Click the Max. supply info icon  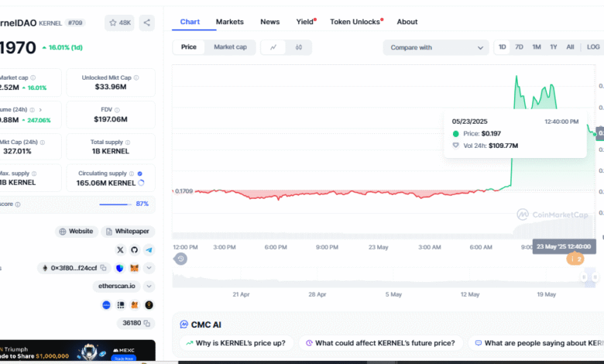[x=34, y=173]
